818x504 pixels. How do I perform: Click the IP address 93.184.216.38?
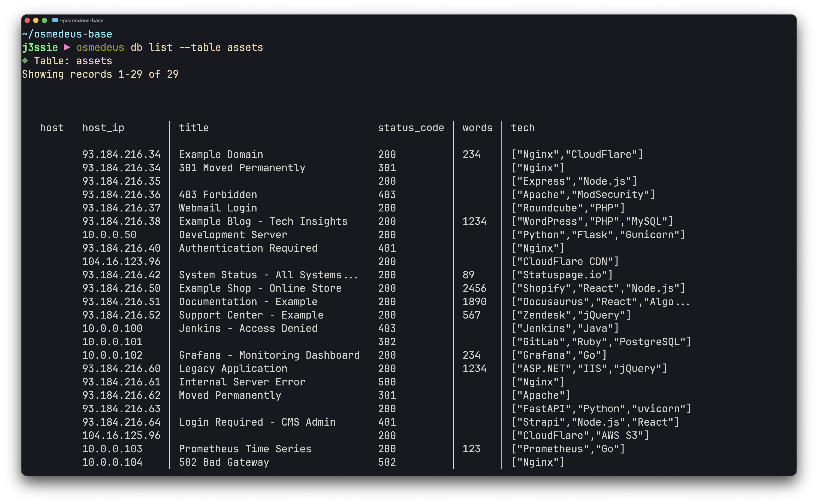pyautogui.click(x=121, y=221)
